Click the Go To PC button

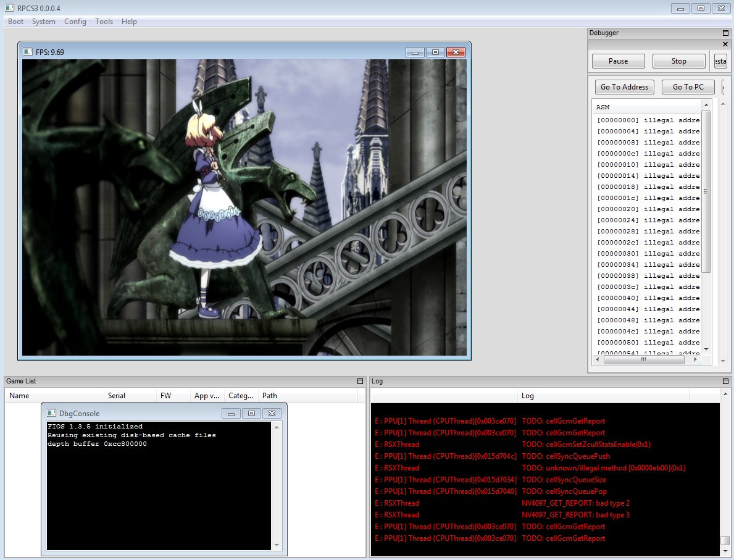click(687, 87)
